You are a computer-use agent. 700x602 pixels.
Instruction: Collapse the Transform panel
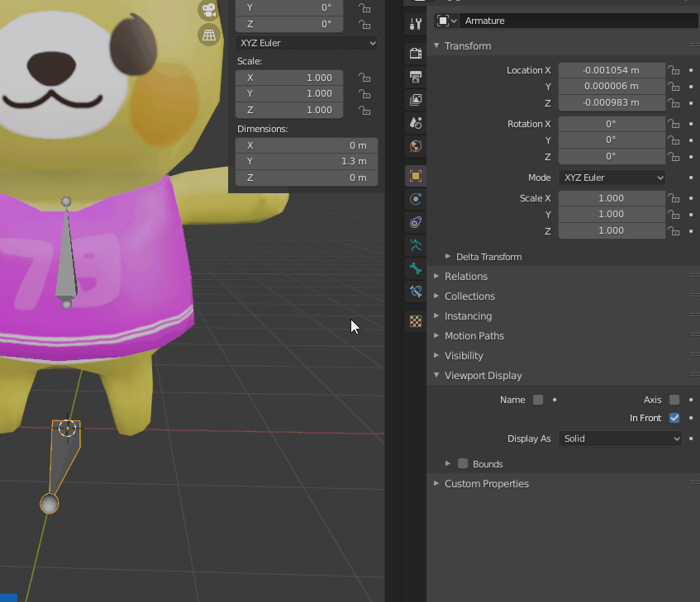pos(436,46)
